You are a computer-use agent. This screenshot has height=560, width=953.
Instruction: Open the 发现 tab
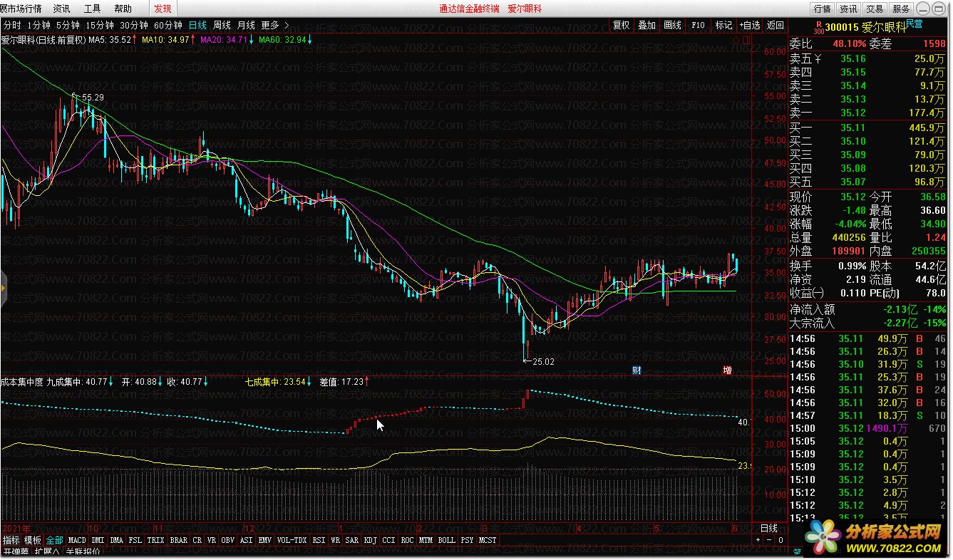tap(163, 9)
